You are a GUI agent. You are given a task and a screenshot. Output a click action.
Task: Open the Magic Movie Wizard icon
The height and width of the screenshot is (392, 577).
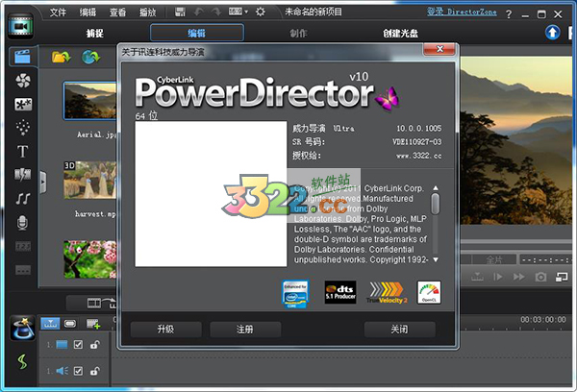pyautogui.click(x=22, y=328)
